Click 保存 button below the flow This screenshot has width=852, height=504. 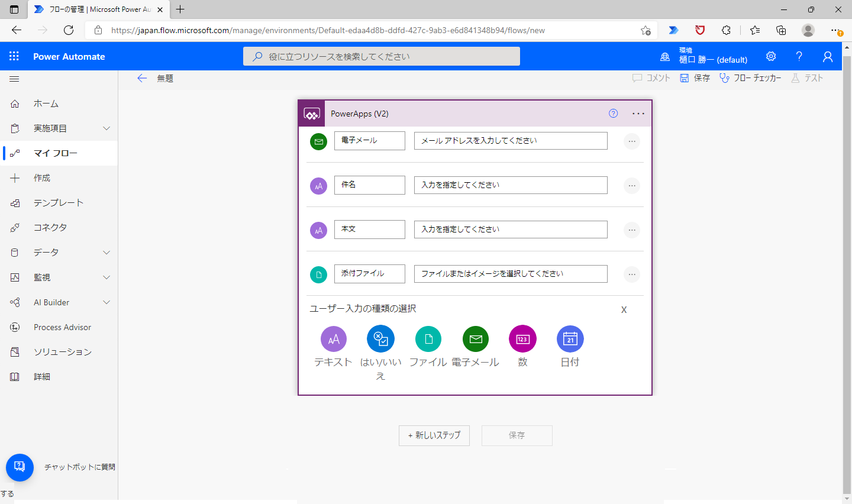coord(517,435)
